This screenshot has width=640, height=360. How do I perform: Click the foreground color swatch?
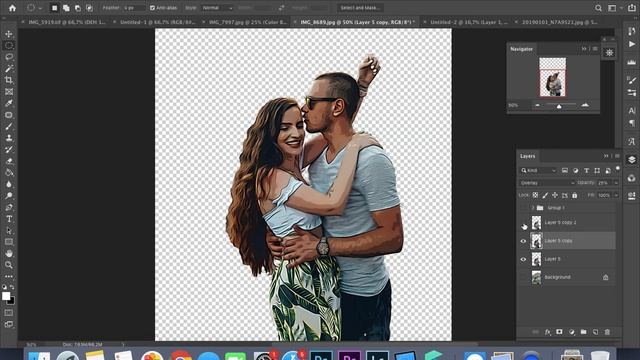[6, 296]
